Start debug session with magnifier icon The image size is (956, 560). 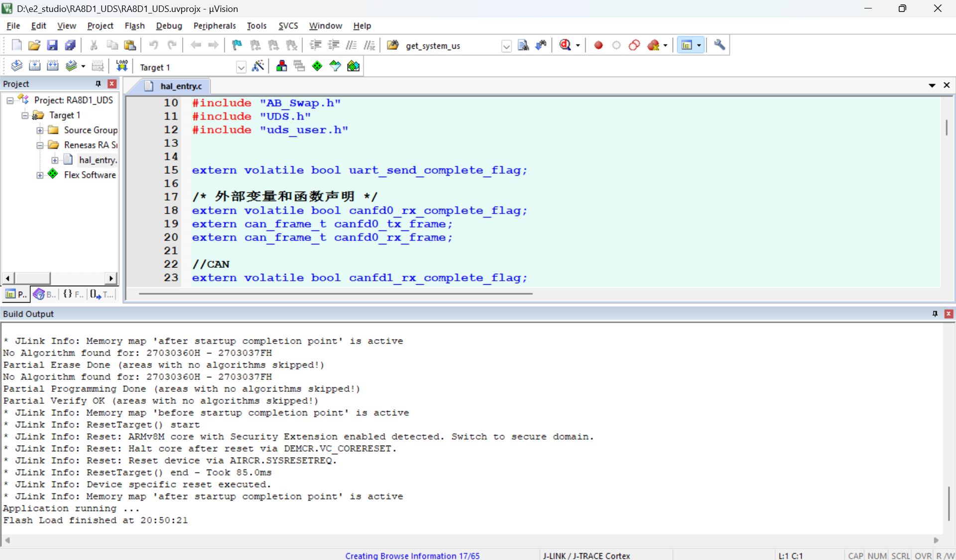coord(565,45)
